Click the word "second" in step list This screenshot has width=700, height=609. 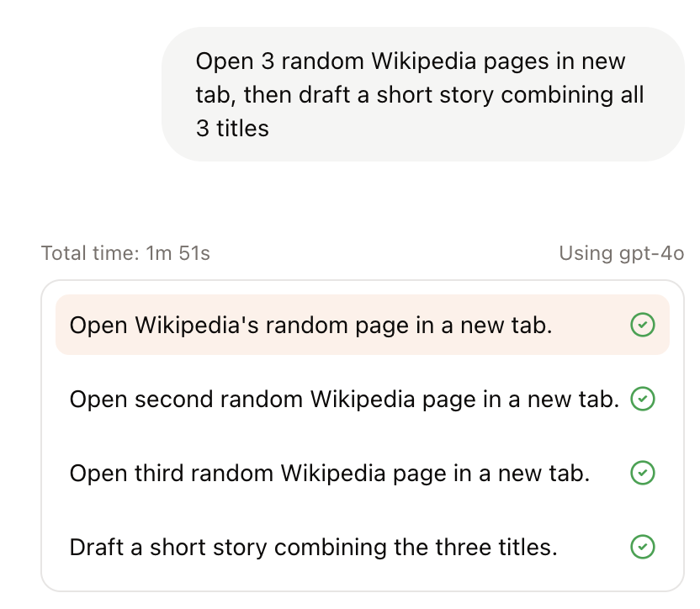coord(162,399)
